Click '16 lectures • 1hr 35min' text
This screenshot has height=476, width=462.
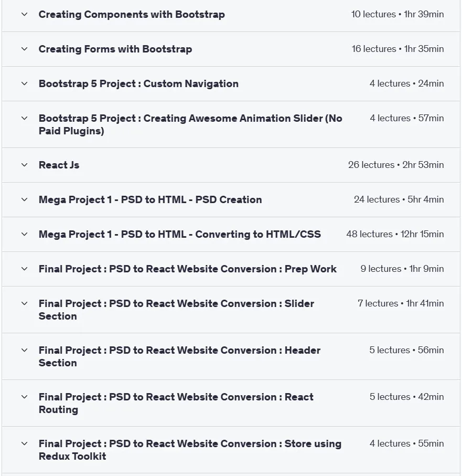397,49
